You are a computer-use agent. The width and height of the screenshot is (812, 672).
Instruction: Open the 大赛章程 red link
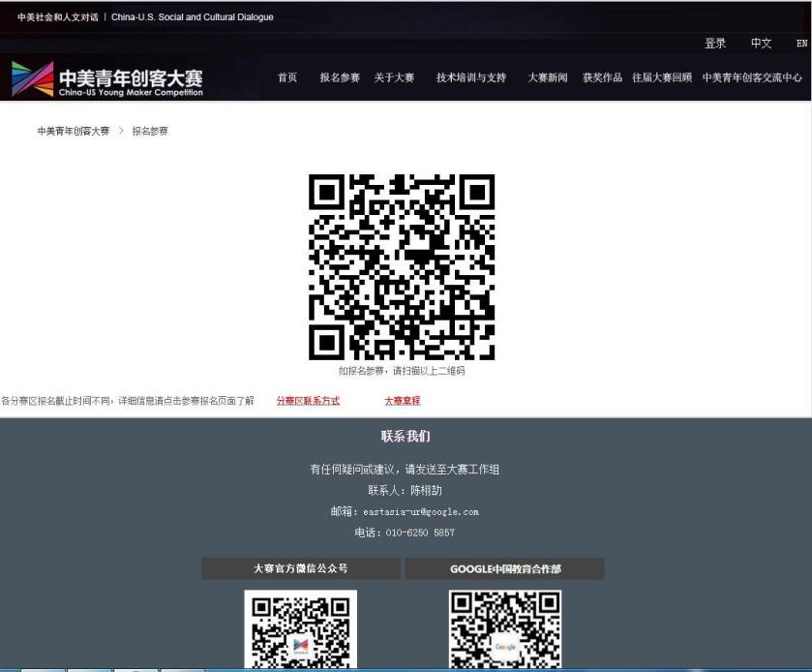pos(402,401)
